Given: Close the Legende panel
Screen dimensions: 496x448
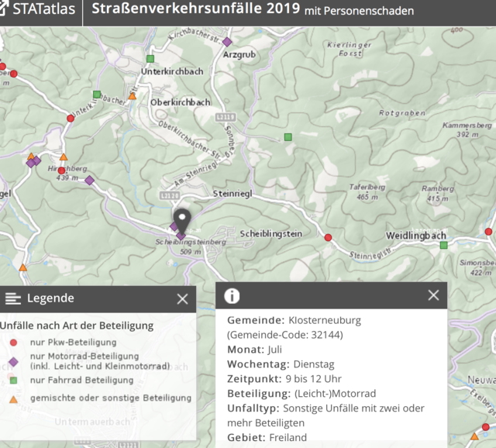Looking at the screenshot, I should coord(183,299).
